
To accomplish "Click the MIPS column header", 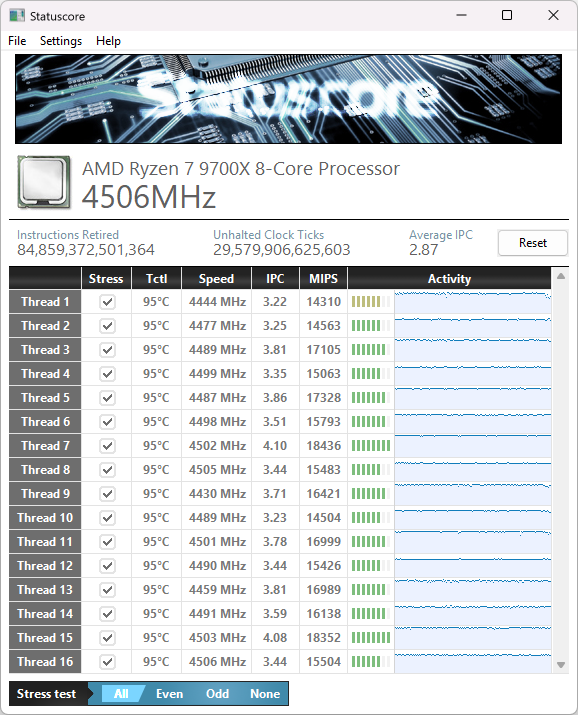I will 323,279.
